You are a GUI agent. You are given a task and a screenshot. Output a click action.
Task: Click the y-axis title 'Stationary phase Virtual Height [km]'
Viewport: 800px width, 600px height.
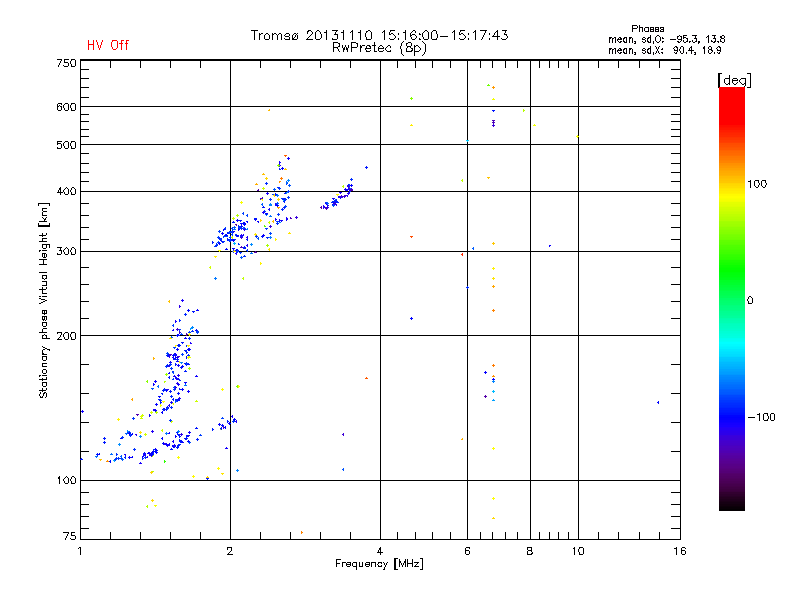coord(43,301)
